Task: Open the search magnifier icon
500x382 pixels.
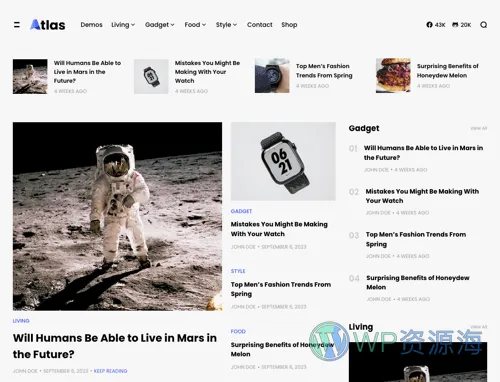Action: pyautogui.click(x=484, y=25)
